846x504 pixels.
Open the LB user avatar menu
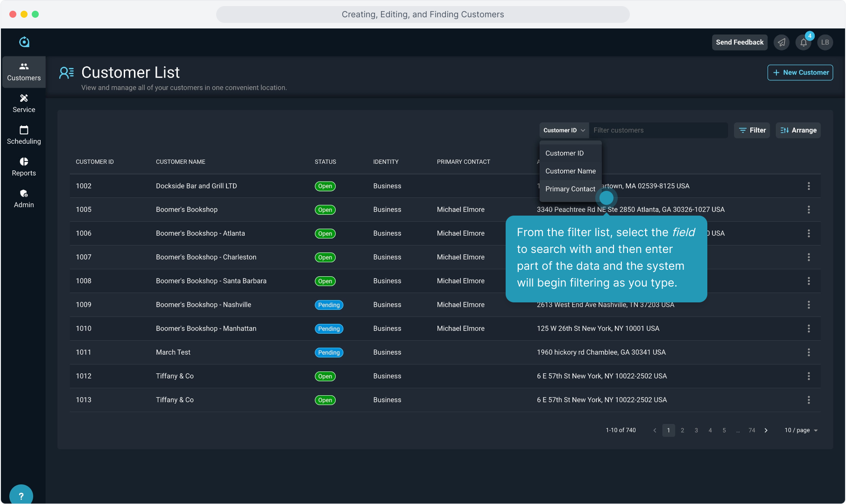tap(825, 42)
